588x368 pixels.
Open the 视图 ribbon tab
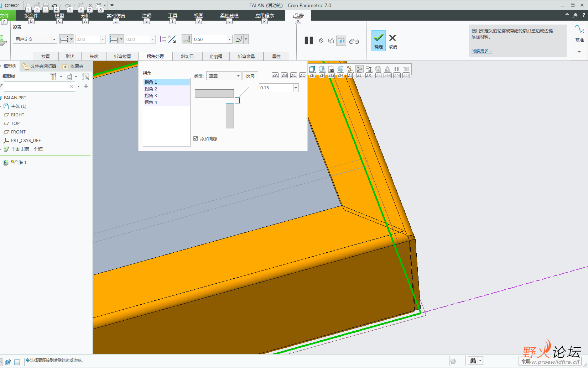[198, 16]
